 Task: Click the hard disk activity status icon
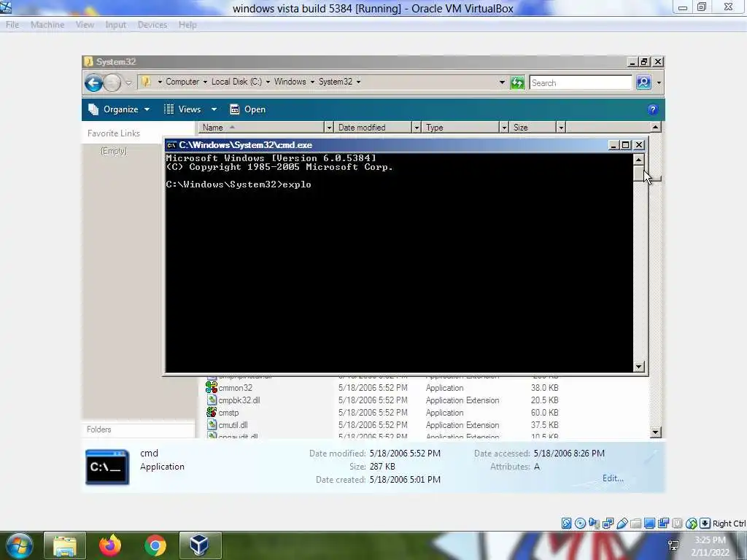566,524
